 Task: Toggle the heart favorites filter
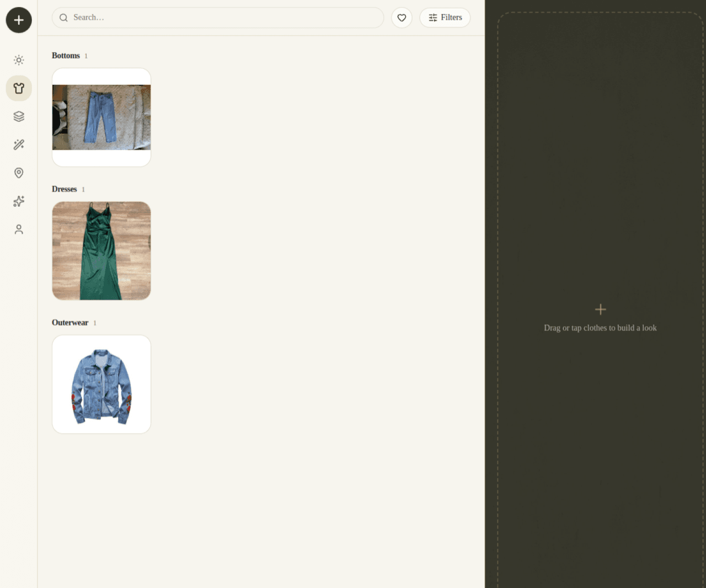pyautogui.click(x=402, y=18)
